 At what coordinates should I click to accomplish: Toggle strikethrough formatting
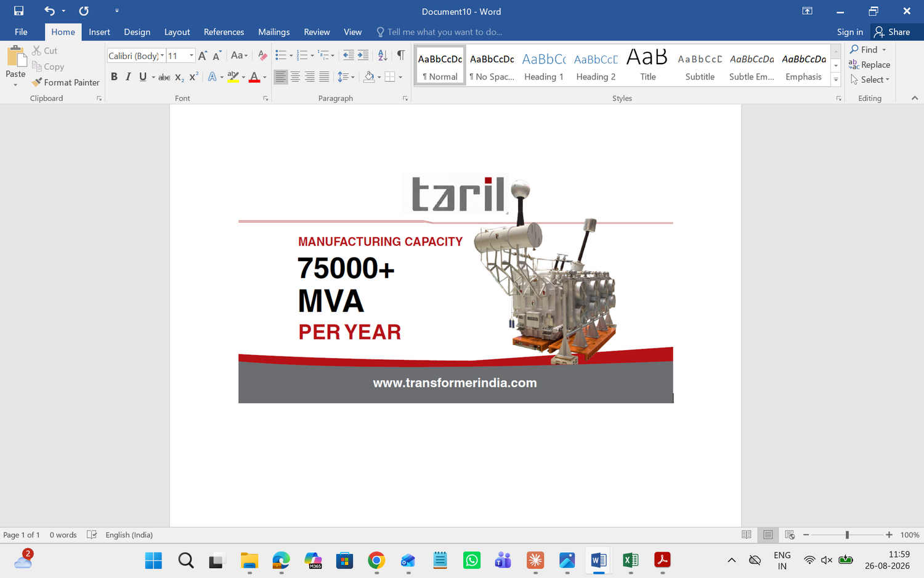coord(164,77)
